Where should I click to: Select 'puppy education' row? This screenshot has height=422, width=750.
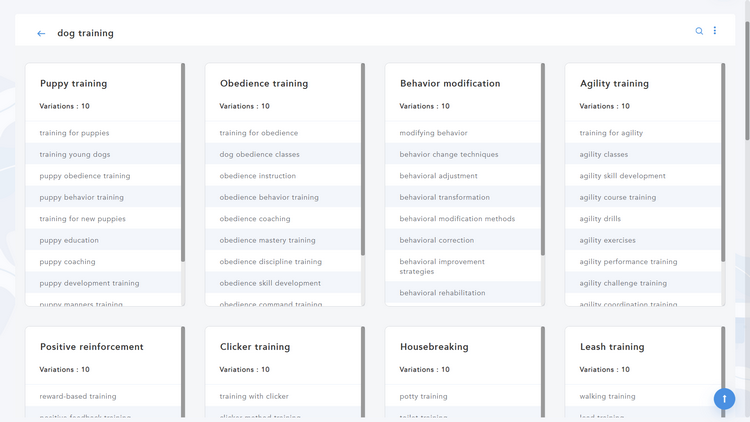pyautogui.click(x=103, y=240)
